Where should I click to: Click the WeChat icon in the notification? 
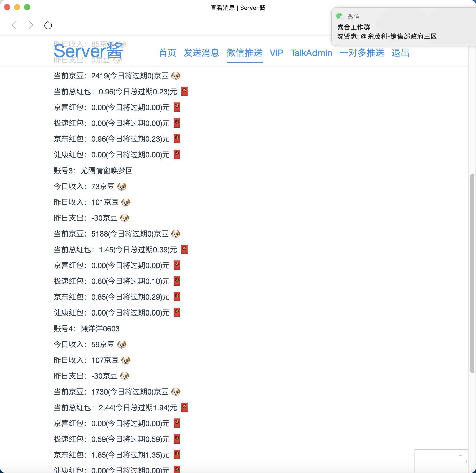coord(340,17)
